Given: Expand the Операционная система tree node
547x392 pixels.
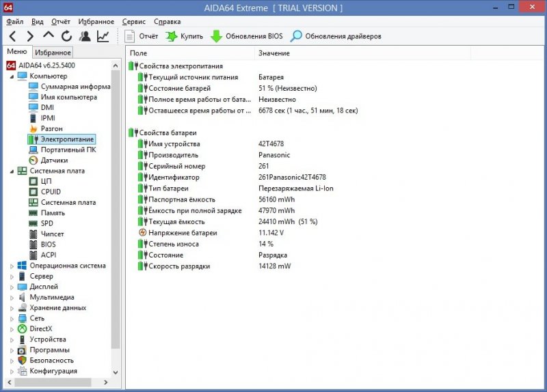Looking at the screenshot, I should tap(12, 266).
